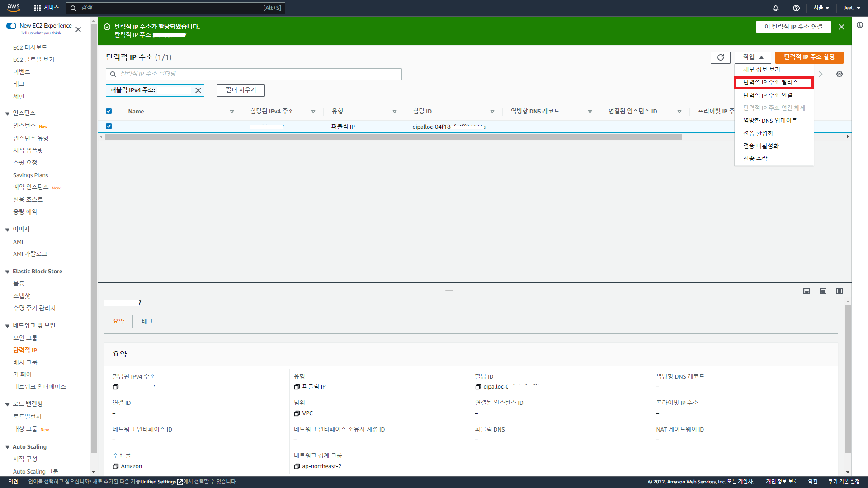Maximize the detail panel layout icon

(839, 291)
